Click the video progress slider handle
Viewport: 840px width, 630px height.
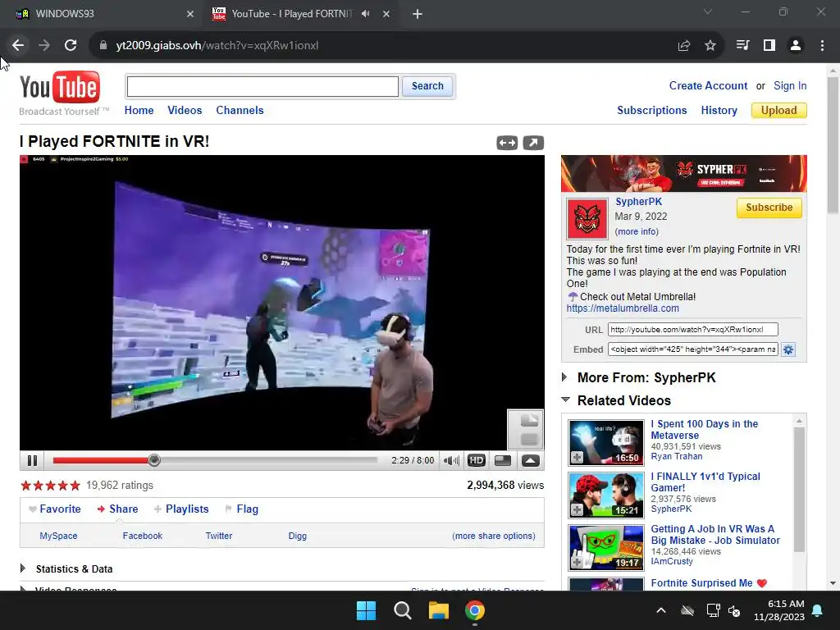tap(154, 460)
